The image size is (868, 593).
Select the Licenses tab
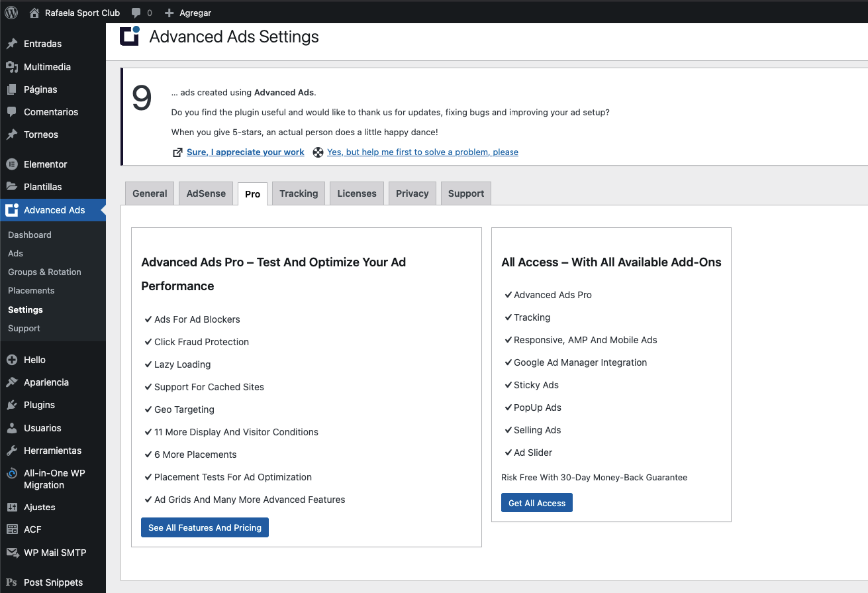[357, 193]
